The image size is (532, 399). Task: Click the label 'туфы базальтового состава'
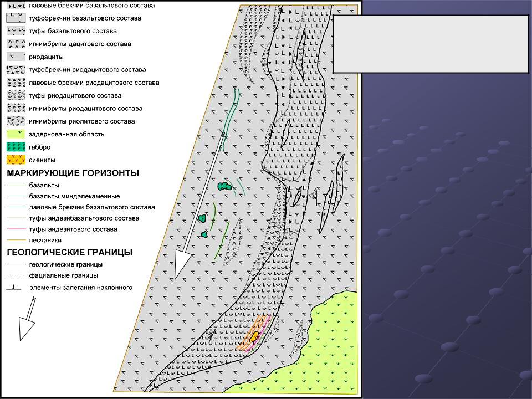pos(73,31)
